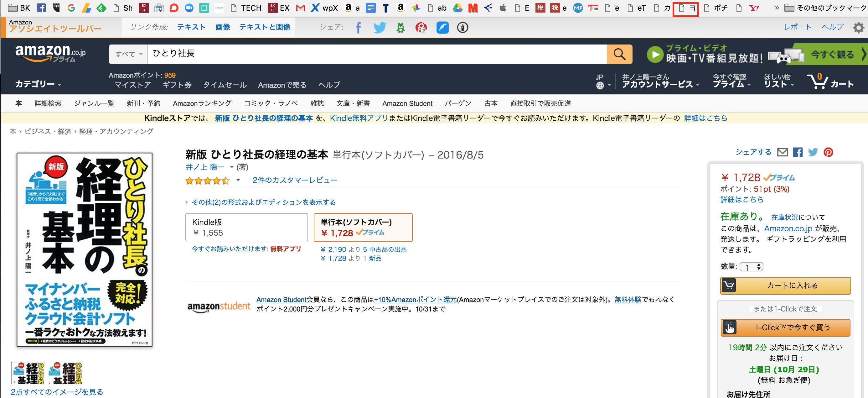This screenshot has height=398, width=868.
Task: Select the second small cover thumbnail
Action: (65, 373)
